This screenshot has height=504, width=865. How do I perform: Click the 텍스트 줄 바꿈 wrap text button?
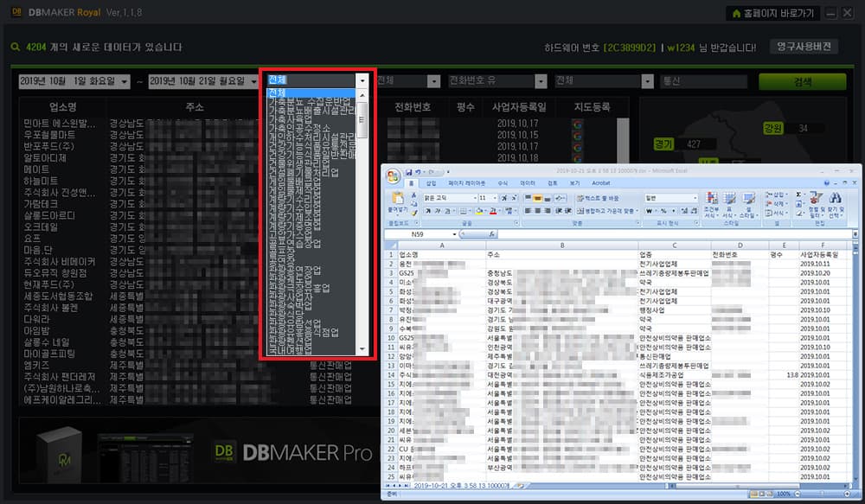[x=598, y=198]
